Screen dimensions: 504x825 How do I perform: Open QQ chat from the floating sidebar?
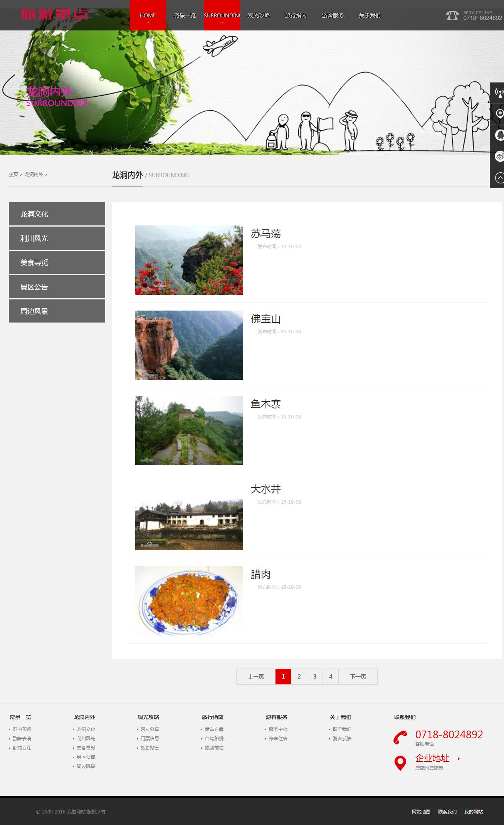tap(500, 135)
